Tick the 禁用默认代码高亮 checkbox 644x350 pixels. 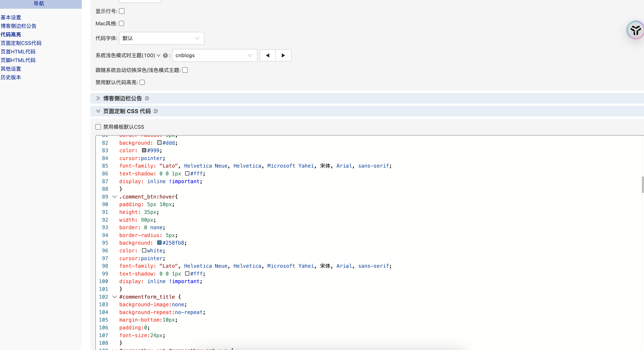point(142,82)
